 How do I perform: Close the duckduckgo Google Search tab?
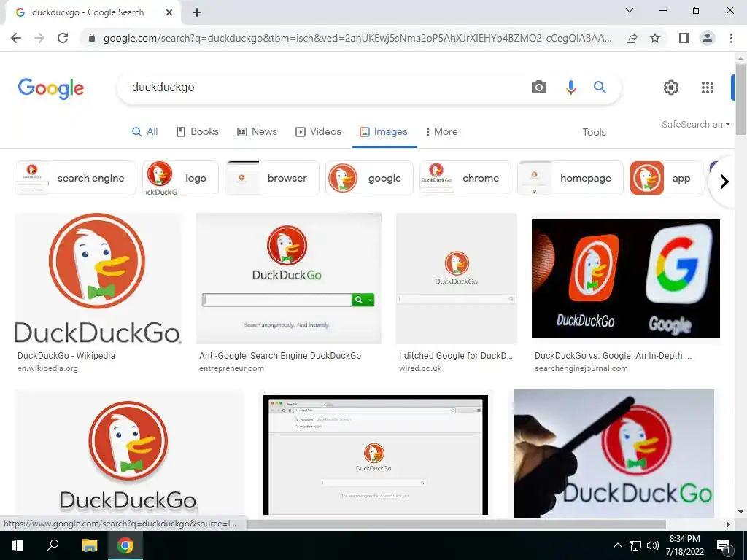point(169,13)
